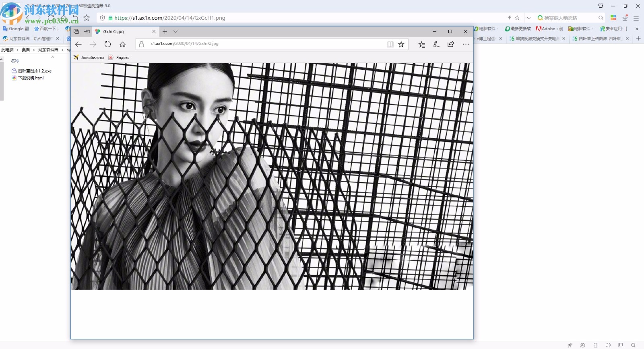Toggle 360 browser speed mode lightning icon
This screenshot has width=644, height=349.
509,18
